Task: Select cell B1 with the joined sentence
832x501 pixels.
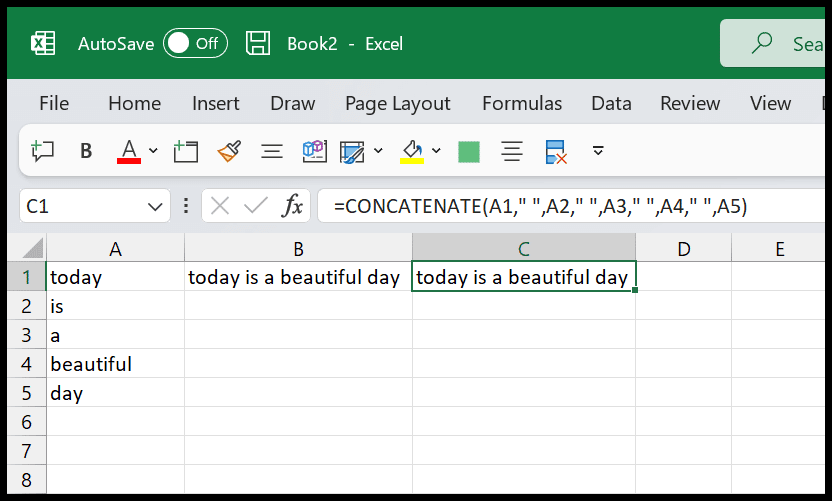Action: (298, 277)
